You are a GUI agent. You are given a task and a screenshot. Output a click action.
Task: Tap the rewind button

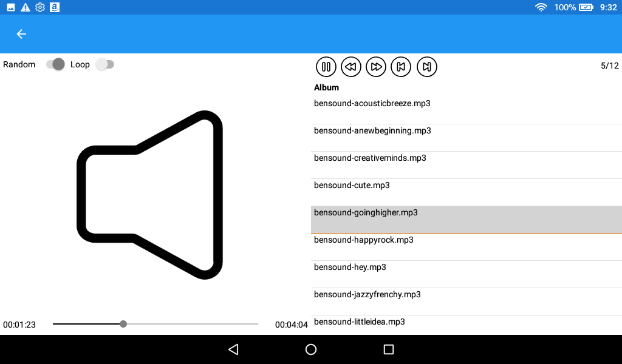(x=351, y=67)
